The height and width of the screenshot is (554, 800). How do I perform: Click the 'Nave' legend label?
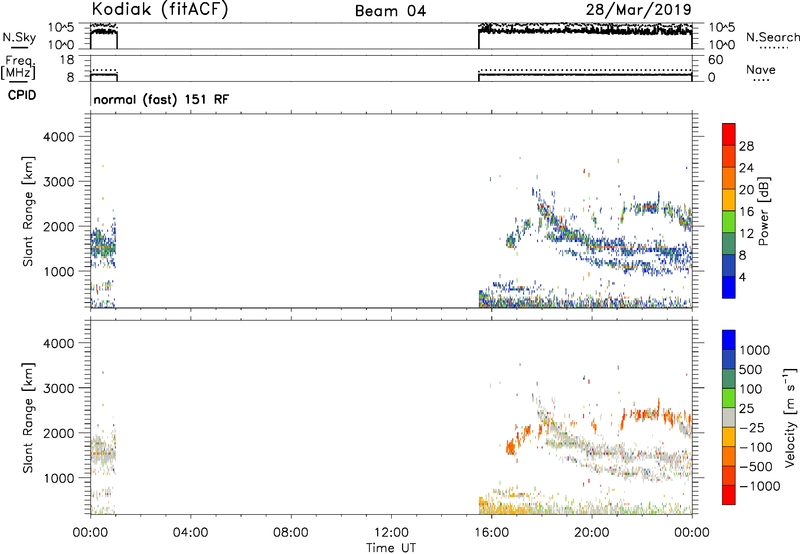point(761,70)
